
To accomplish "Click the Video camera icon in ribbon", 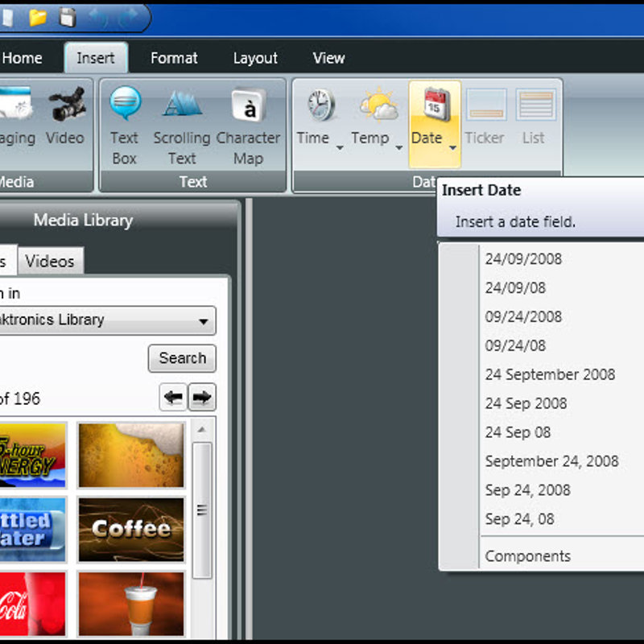I will (66, 105).
